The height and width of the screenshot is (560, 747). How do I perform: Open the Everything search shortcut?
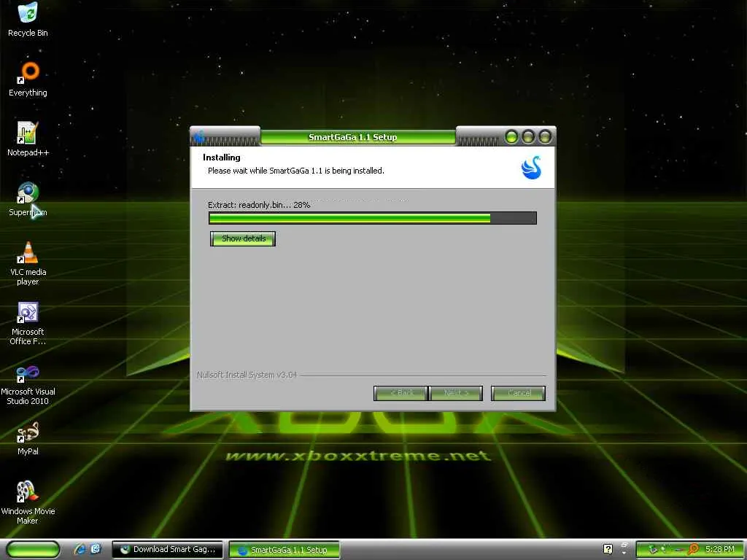point(28,79)
